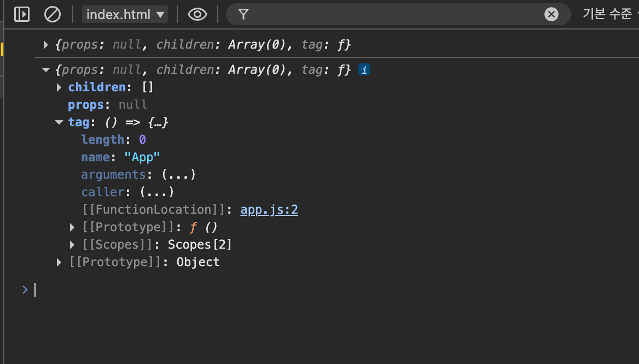Create a live expression with the eye icon
This screenshot has width=639, height=364.
click(x=197, y=15)
